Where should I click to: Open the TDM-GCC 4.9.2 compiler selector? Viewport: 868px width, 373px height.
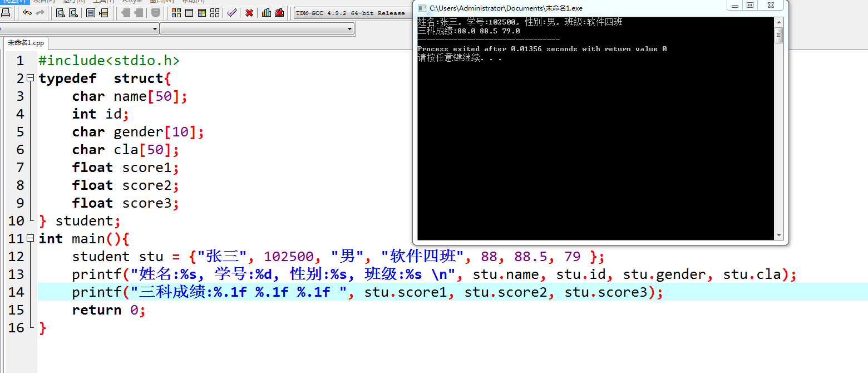[353, 13]
